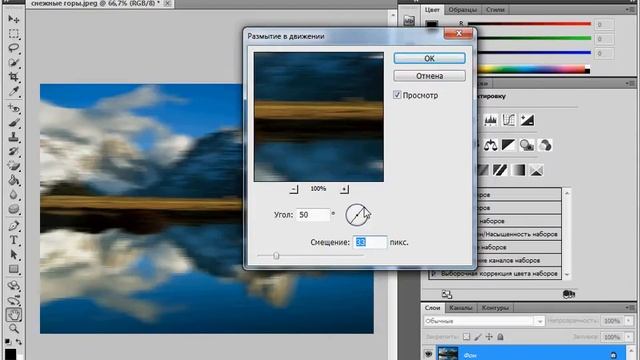Uncheck the Просмотр preview checkbox
The width and height of the screenshot is (640, 360).
(397, 95)
